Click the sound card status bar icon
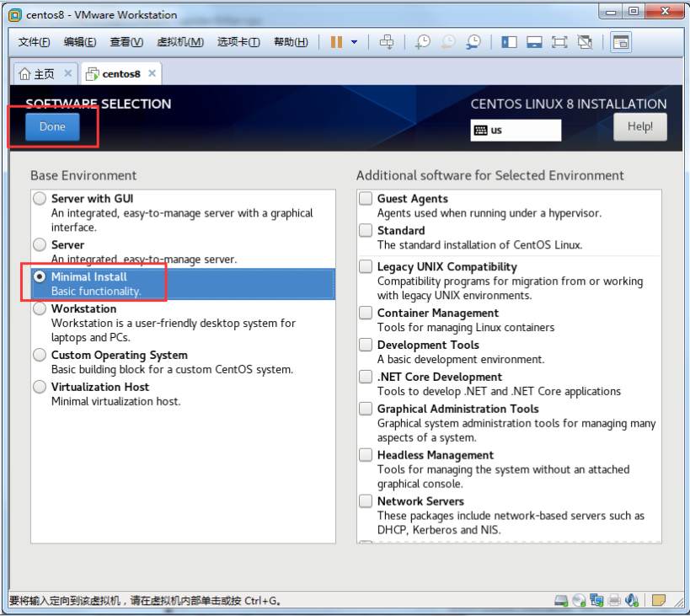Viewport: 690px width, 616px height. pyautogui.click(x=633, y=600)
